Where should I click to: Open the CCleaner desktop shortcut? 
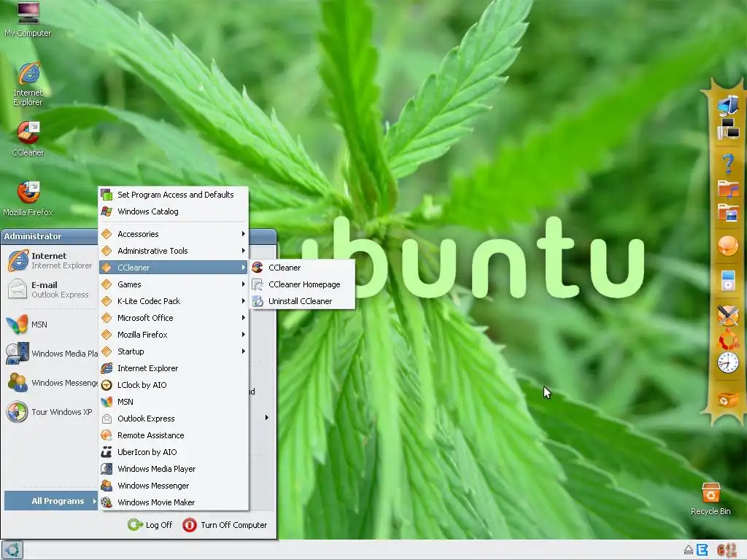(28, 139)
